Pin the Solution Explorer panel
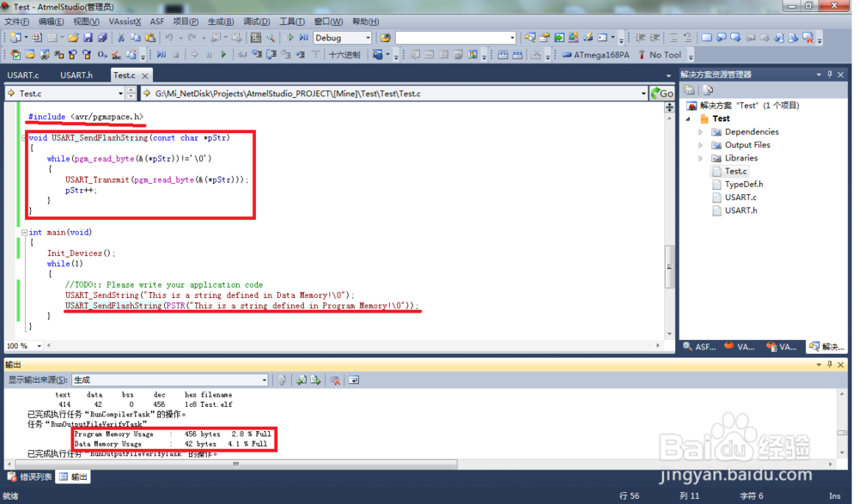The image size is (859, 504). click(x=830, y=75)
